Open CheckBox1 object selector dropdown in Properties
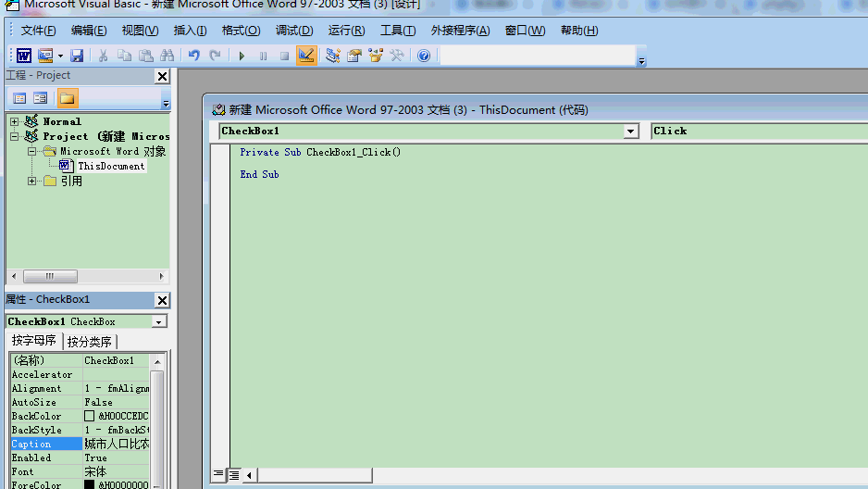Screen dimensions: 868x489 click(159, 321)
